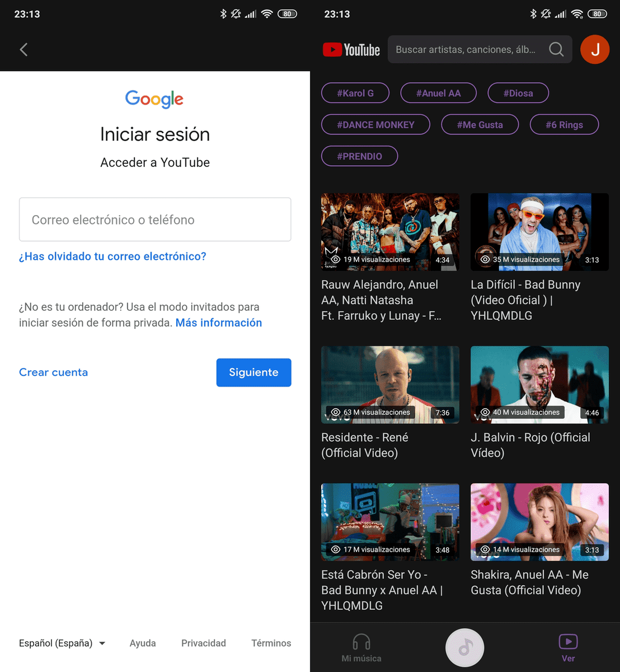Switch to the Ver tab
The width and height of the screenshot is (620, 672).
click(568, 647)
